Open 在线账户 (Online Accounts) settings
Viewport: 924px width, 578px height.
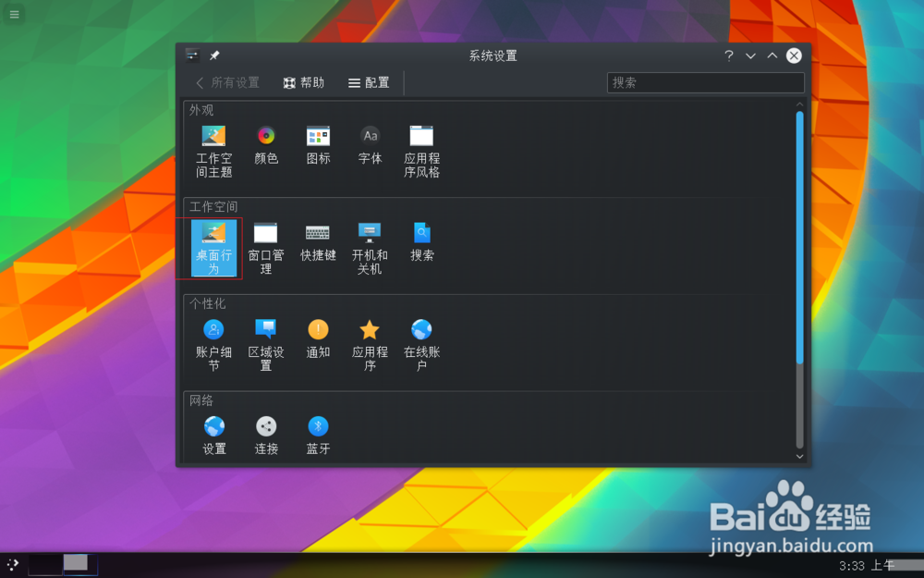421,340
